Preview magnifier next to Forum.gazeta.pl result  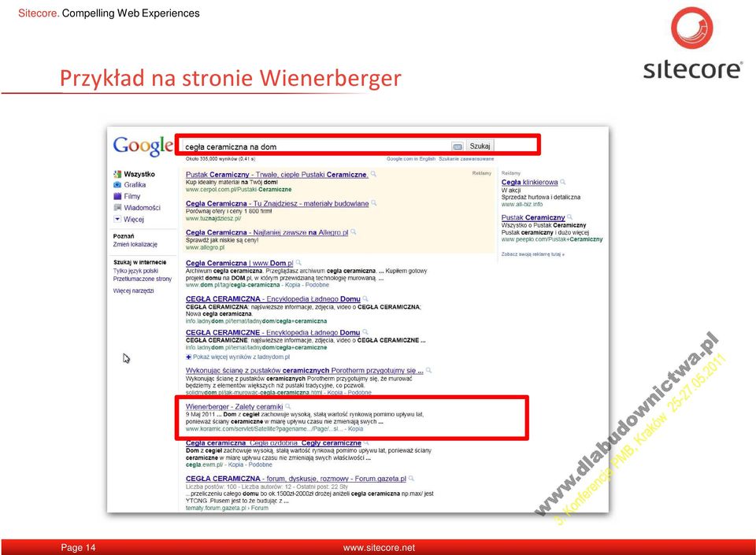coord(411,478)
